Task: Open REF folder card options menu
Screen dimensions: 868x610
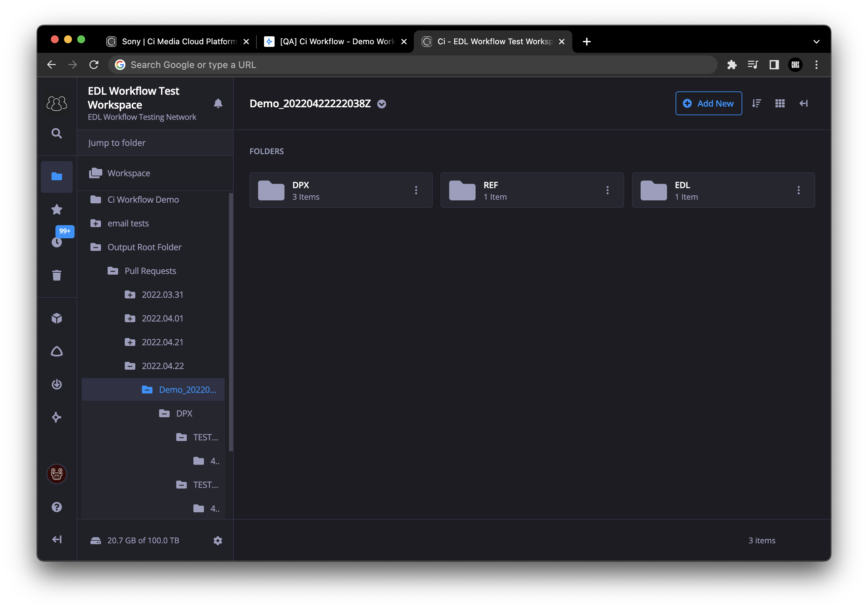Action: pyautogui.click(x=607, y=190)
